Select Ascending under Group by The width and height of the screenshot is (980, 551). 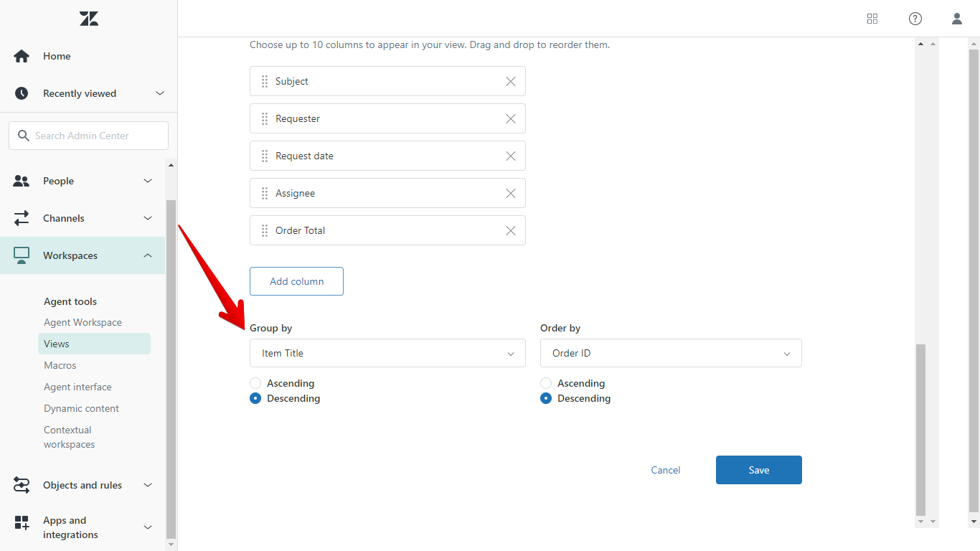[x=255, y=383]
